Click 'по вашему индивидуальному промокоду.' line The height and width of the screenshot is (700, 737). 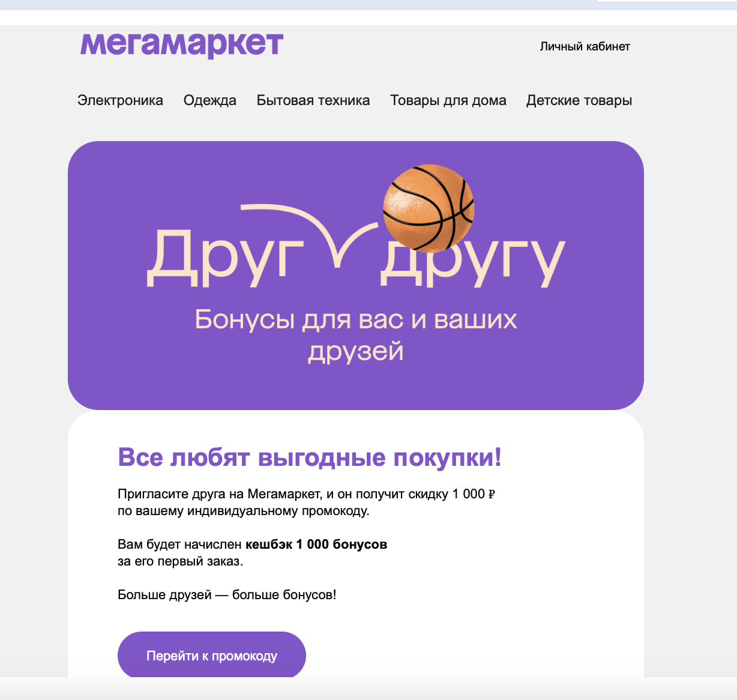244,511
